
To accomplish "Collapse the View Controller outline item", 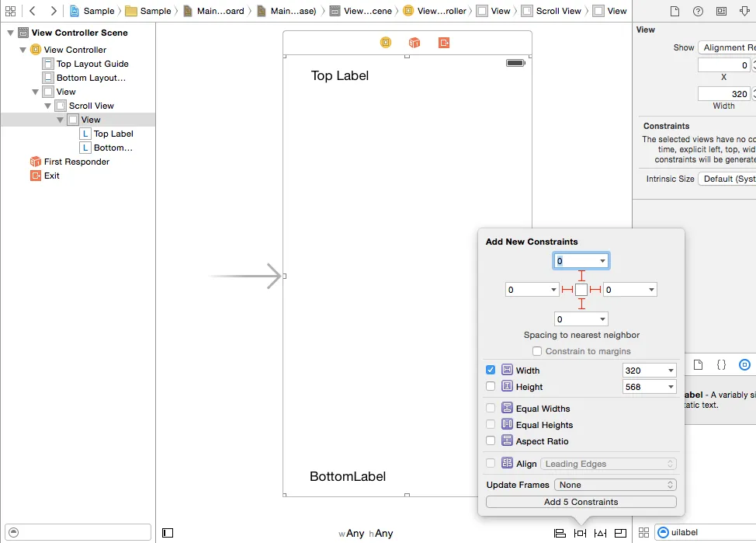I will (x=23, y=50).
